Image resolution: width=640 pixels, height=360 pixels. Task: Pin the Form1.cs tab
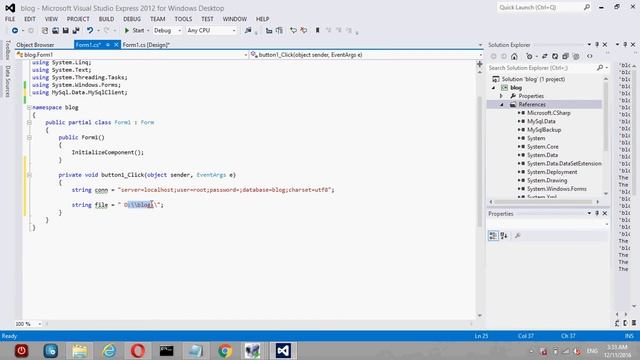coord(108,45)
